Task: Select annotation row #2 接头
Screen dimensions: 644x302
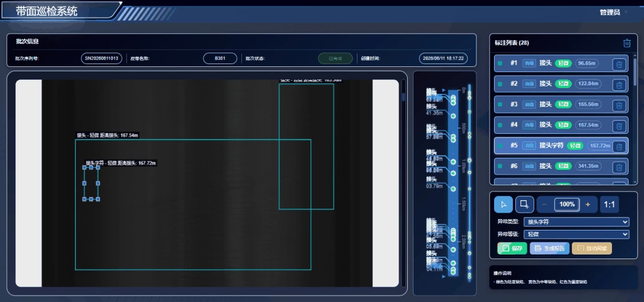Action: tap(561, 84)
